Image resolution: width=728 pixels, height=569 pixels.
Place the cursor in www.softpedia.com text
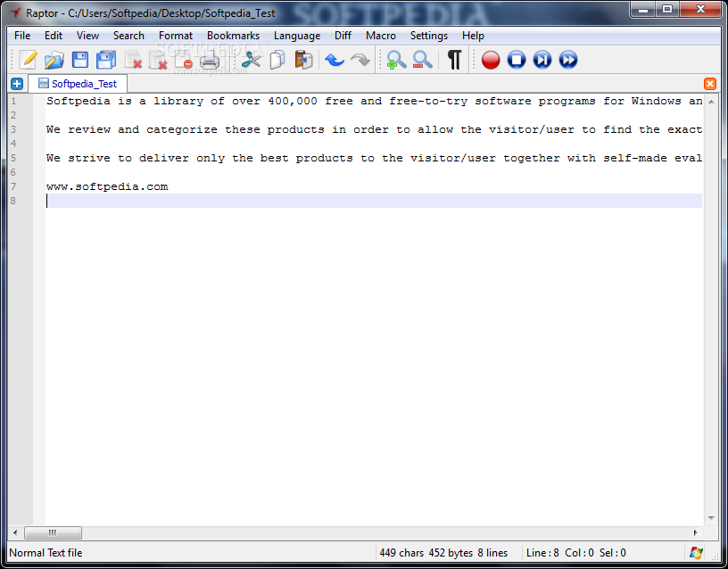click(107, 186)
